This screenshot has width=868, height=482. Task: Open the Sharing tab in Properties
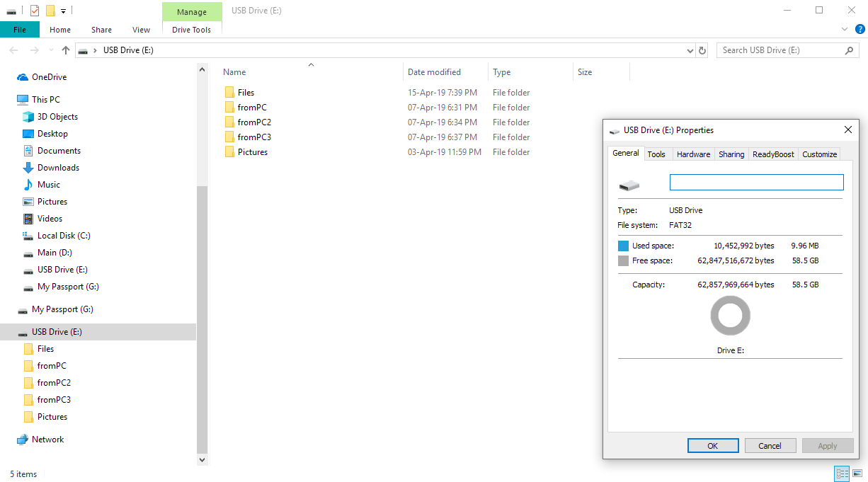[x=731, y=154]
